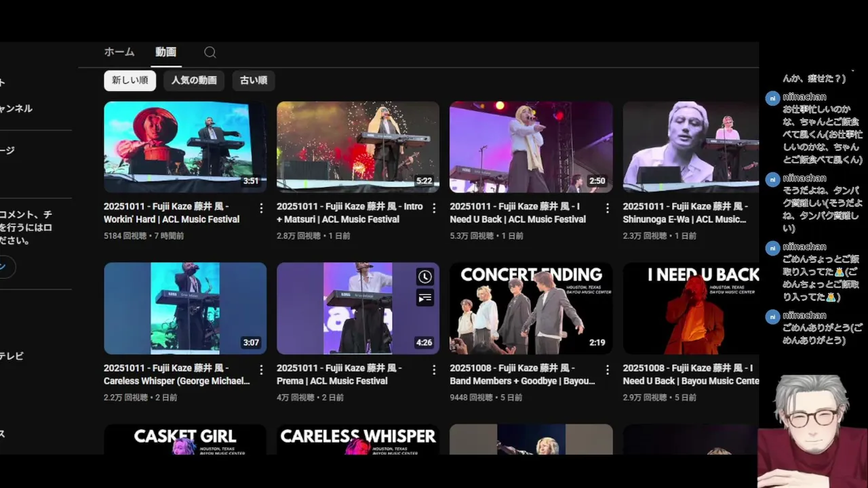
Task: Click the 9448 回視聴・5 日前 text
Action: coord(486,398)
